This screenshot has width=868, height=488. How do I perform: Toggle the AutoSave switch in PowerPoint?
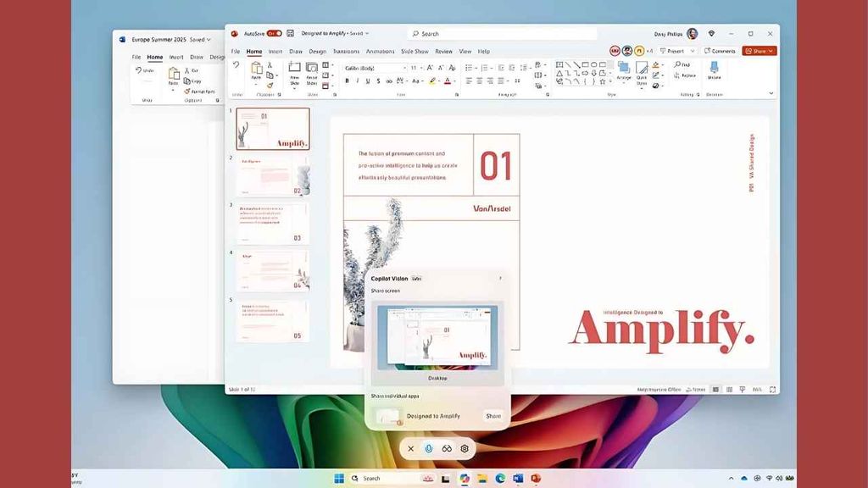274,34
